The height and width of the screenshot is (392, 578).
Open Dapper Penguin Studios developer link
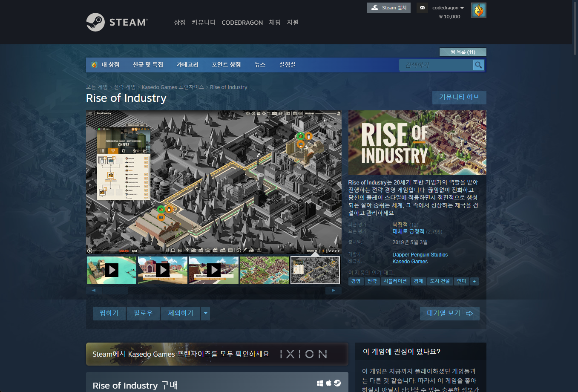coord(420,255)
